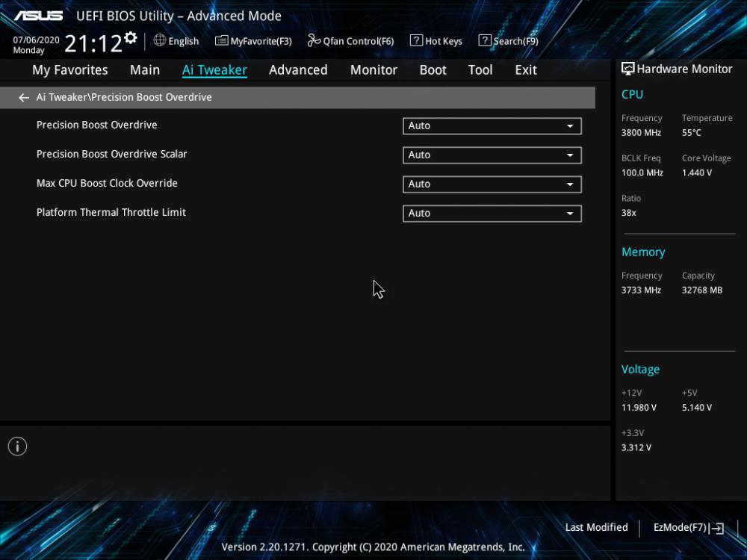Click the 32768 MB capacity value
This screenshot has width=747, height=560.
tap(702, 290)
